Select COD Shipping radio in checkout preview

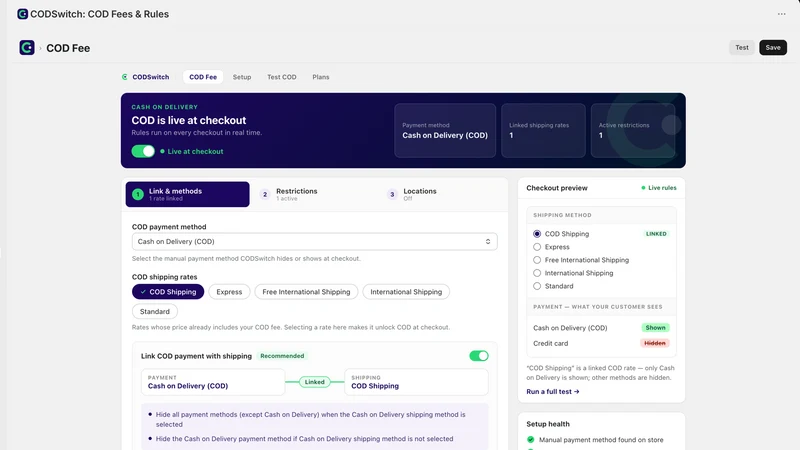pyautogui.click(x=537, y=234)
